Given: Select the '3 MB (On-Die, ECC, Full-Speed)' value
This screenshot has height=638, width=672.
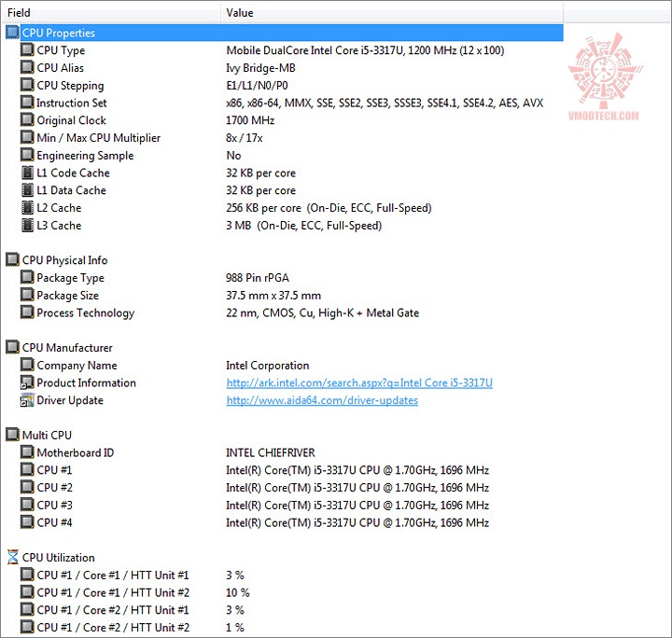Looking at the screenshot, I should pyautogui.click(x=304, y=225).
